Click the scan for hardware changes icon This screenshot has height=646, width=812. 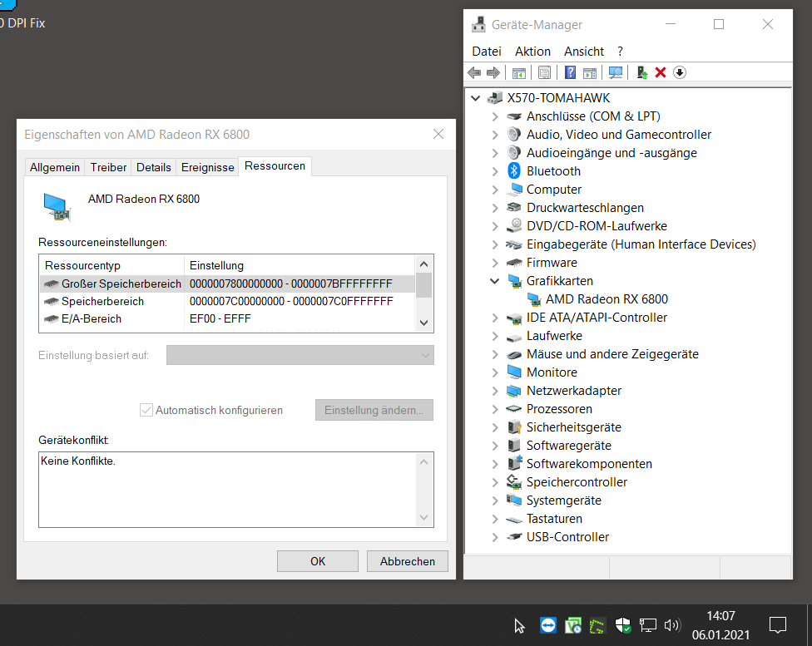point(615,72)
